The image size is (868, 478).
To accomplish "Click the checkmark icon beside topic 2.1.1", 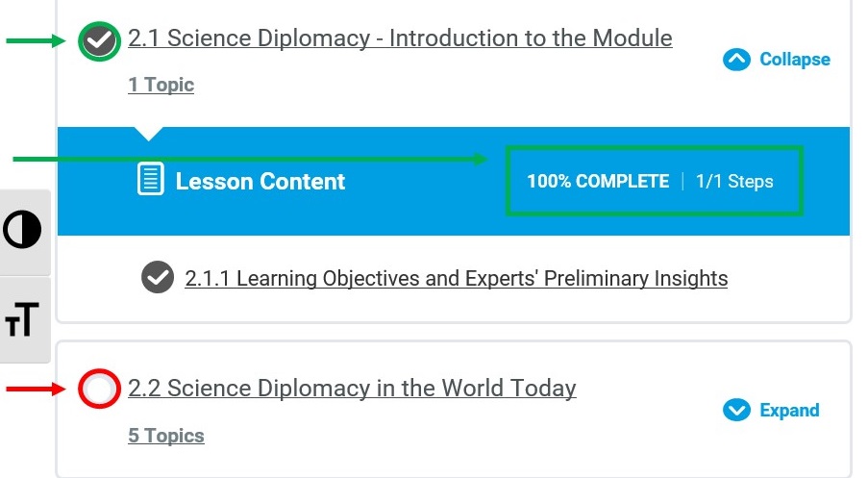I will (158, 277).
